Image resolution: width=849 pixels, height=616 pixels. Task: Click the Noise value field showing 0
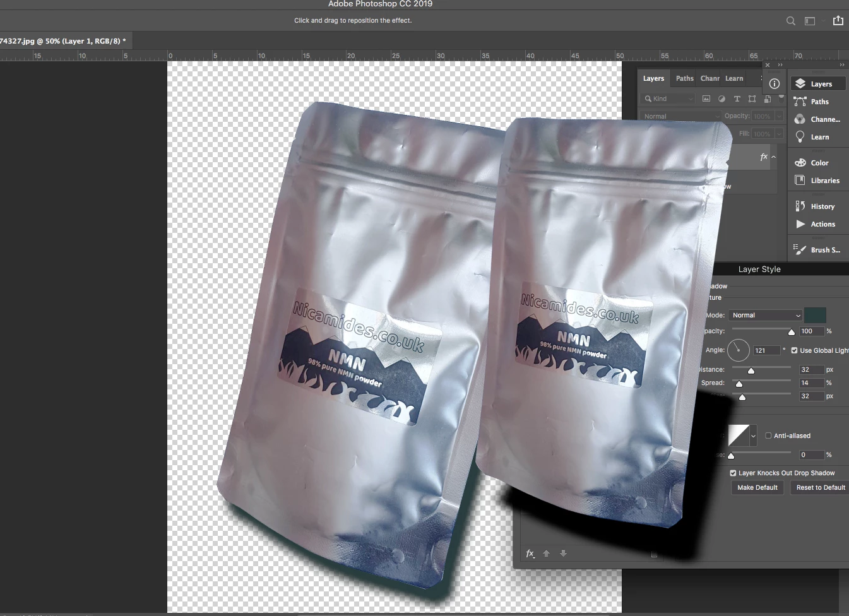point(811,454)
